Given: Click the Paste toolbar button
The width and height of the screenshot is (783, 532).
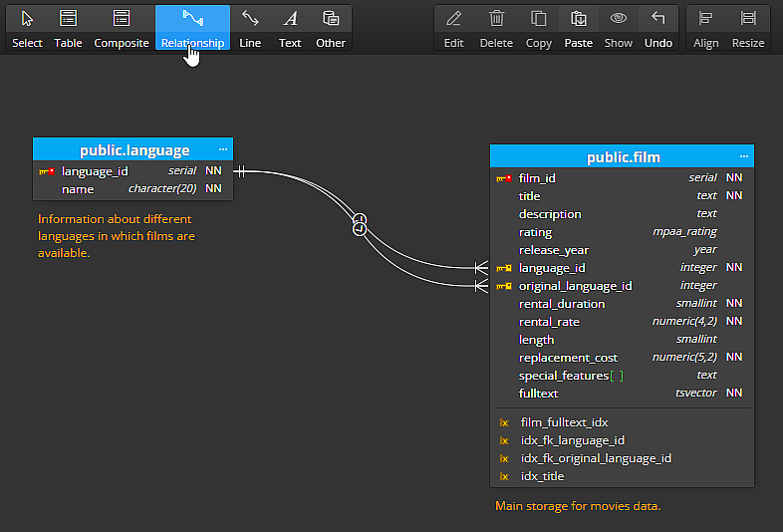Looking at the screenshot, I should click(578, 28).
